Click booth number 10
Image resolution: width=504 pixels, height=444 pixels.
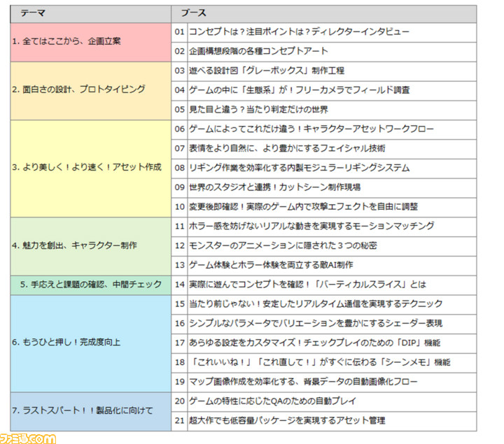pyautogui.click(x=180, y=207)
